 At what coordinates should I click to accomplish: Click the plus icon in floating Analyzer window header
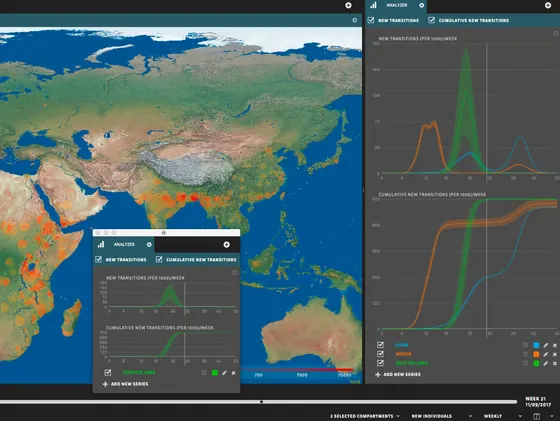(x=226, y=245)
